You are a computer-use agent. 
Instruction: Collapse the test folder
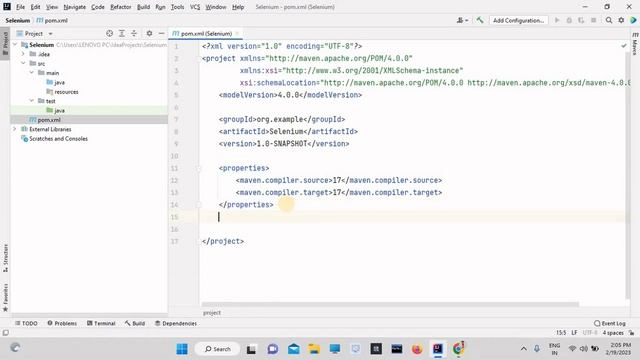(31, 101)
